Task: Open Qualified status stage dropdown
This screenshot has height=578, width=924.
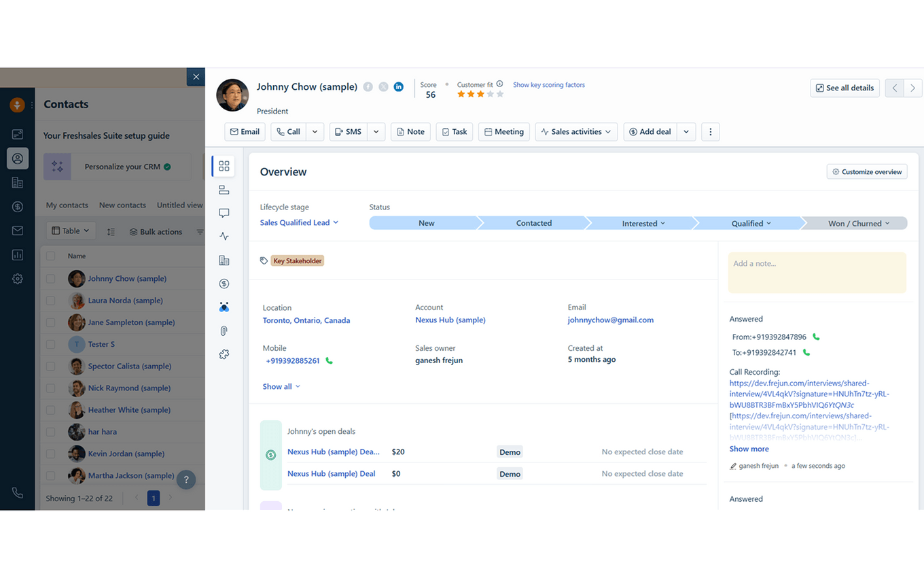Action: click(x=751, y=223)
